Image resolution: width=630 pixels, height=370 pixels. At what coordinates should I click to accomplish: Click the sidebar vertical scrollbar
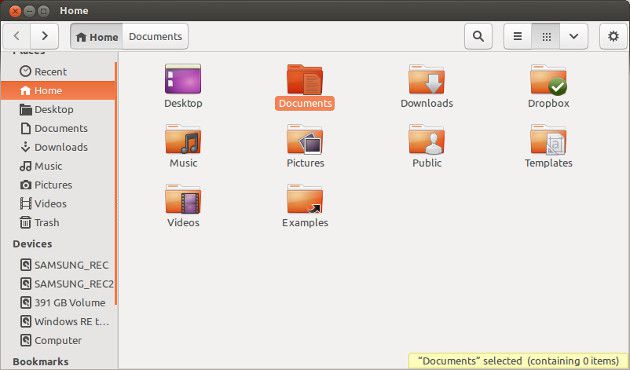pos(116,183)
